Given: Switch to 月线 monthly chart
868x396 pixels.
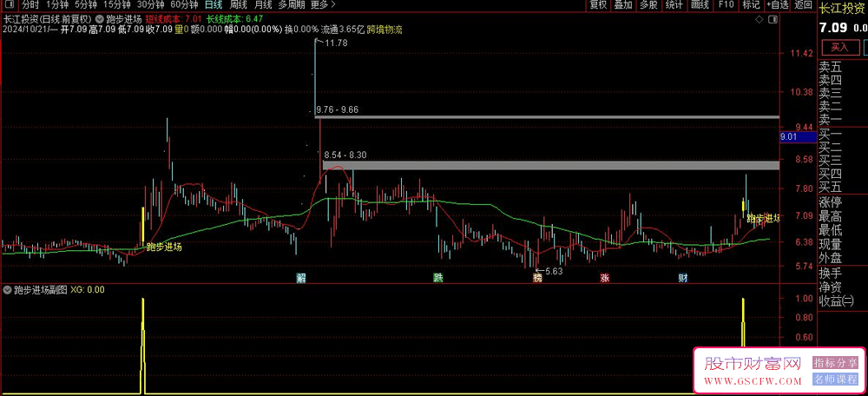Looking at the screenshot, I should [x=263, y=5].
